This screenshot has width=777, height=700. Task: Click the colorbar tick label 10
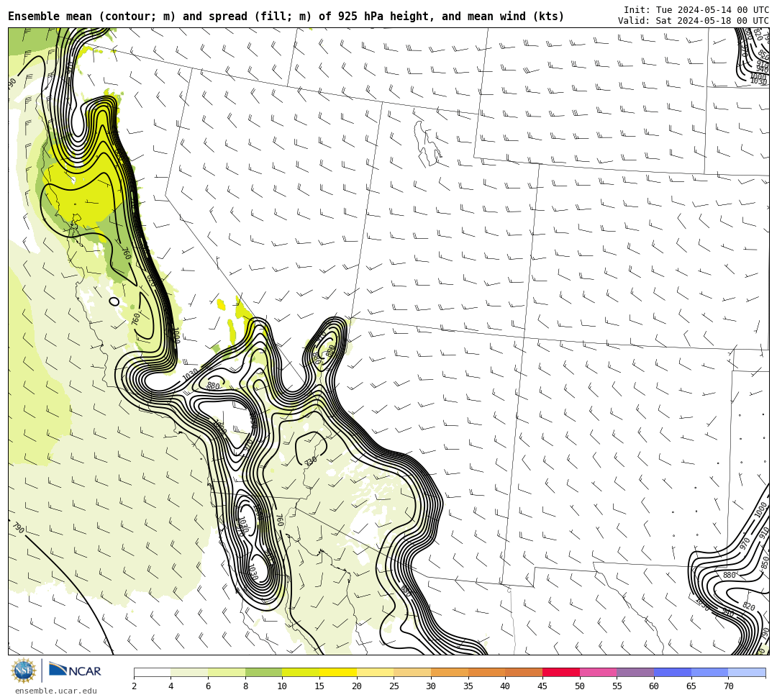283,686
